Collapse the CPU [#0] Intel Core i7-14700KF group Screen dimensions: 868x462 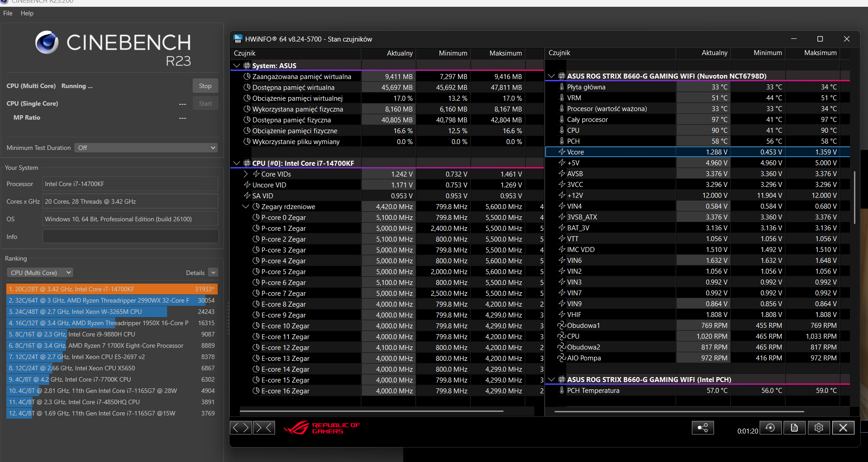click(x=236, y=163)
